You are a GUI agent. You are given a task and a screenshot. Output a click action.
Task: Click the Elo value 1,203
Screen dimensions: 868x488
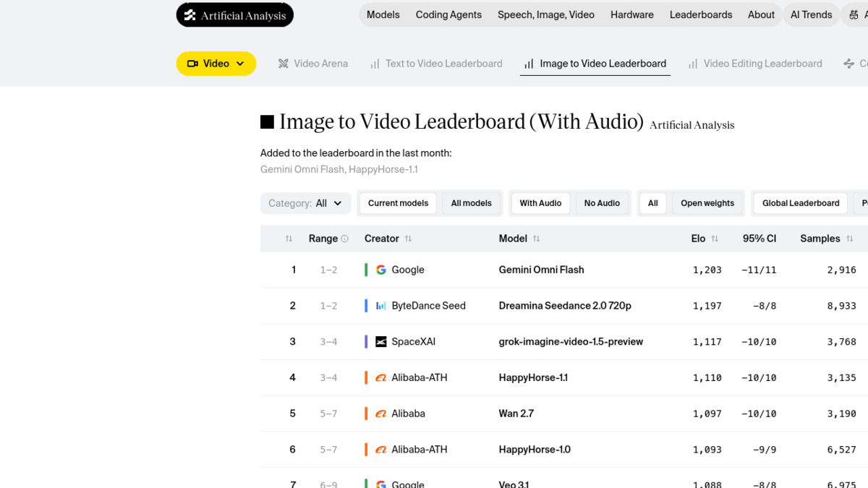click(707, 270)
